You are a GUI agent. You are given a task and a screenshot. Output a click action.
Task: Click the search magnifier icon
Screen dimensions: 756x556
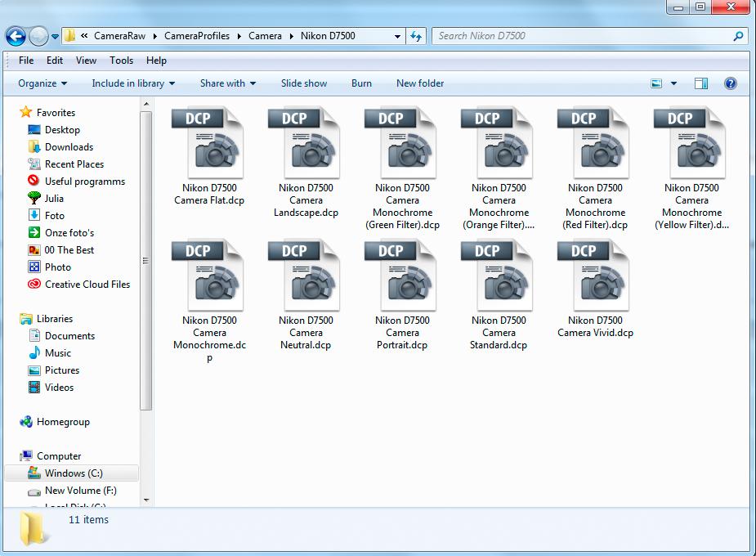point(738,36)
